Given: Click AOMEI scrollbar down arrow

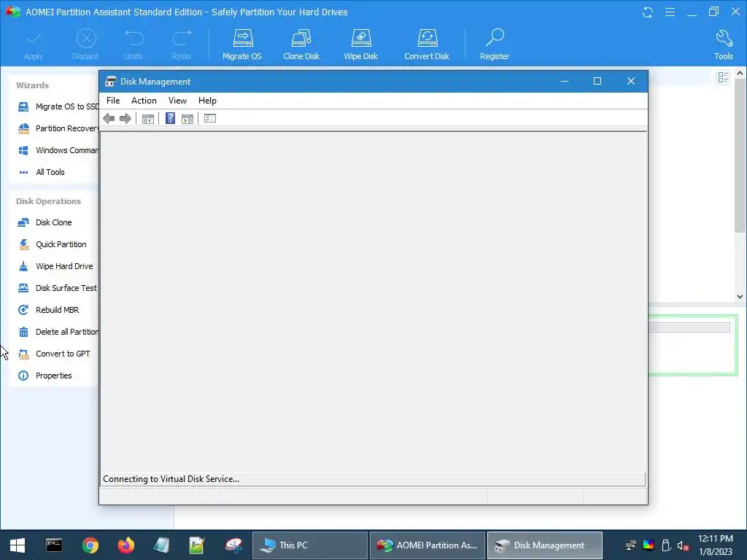Looking at the screenshot, I should point(740,296).
